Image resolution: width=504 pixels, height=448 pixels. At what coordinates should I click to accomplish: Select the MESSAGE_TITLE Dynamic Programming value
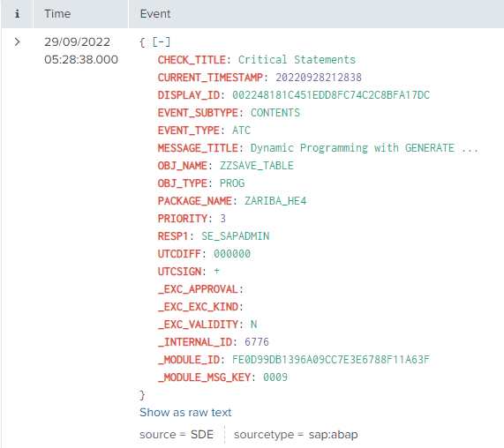pyautogui.click(x=365, y=148)
